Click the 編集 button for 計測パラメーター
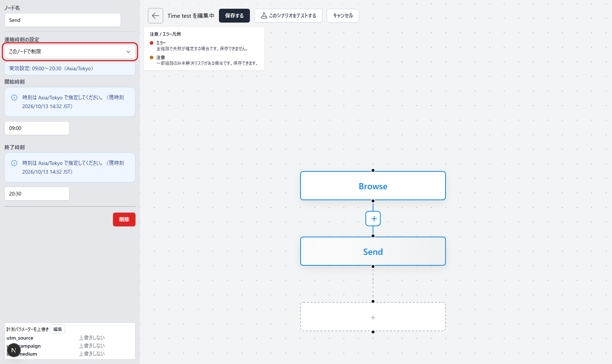Image resolution: width=612 pixels, height=364 pixels. pyautogui.click(x=58, y=329)
